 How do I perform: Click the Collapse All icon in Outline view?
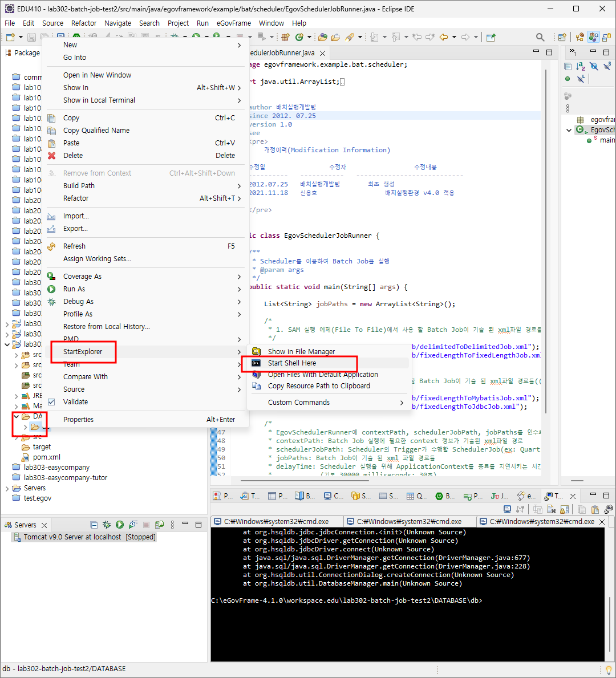568,67
